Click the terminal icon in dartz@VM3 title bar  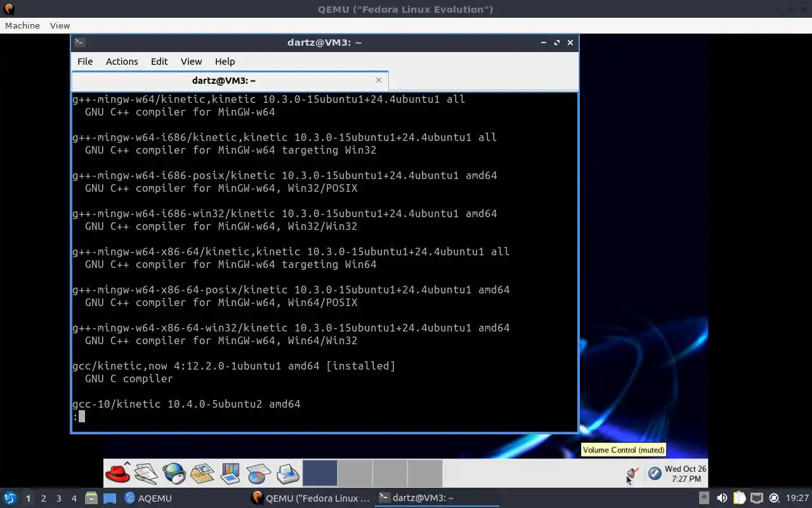[x=79, y=43]
